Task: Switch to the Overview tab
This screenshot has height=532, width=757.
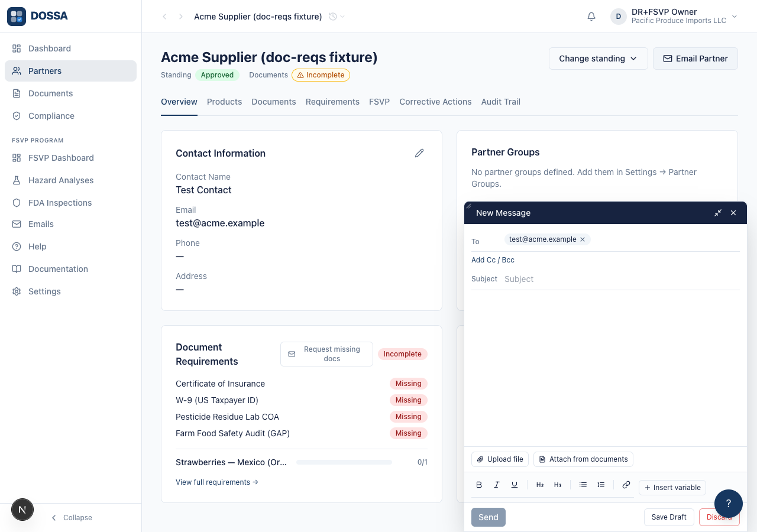Action: pos(179,102)
